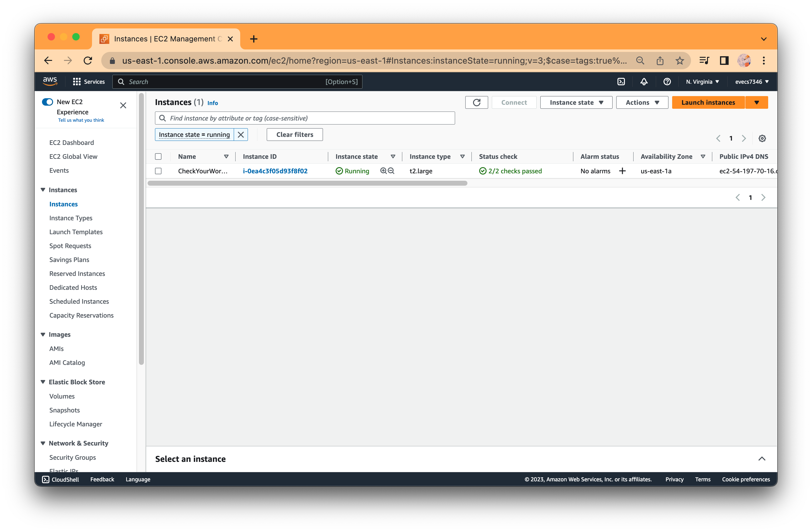Image resolution: width=812 pixels, height=532 pixels.
Task: Open Volumes under Elastic Block Store
Action: [62, 396]
